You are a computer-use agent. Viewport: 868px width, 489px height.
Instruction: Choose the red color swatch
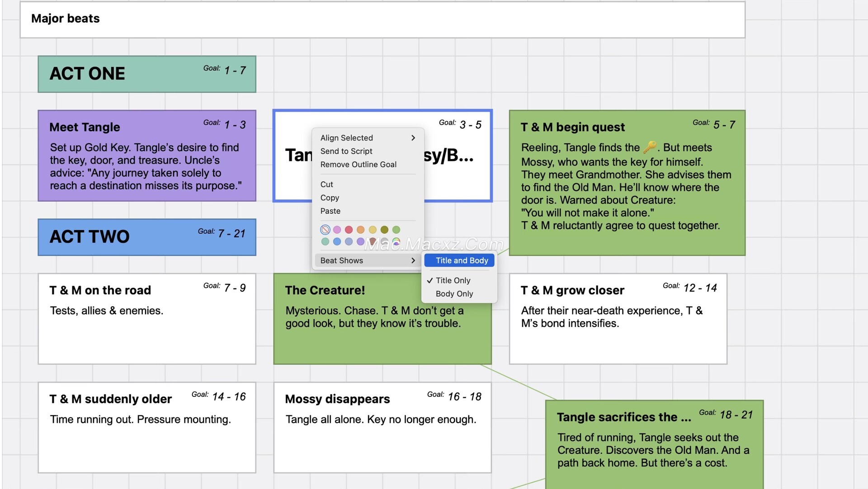[349, 230]
